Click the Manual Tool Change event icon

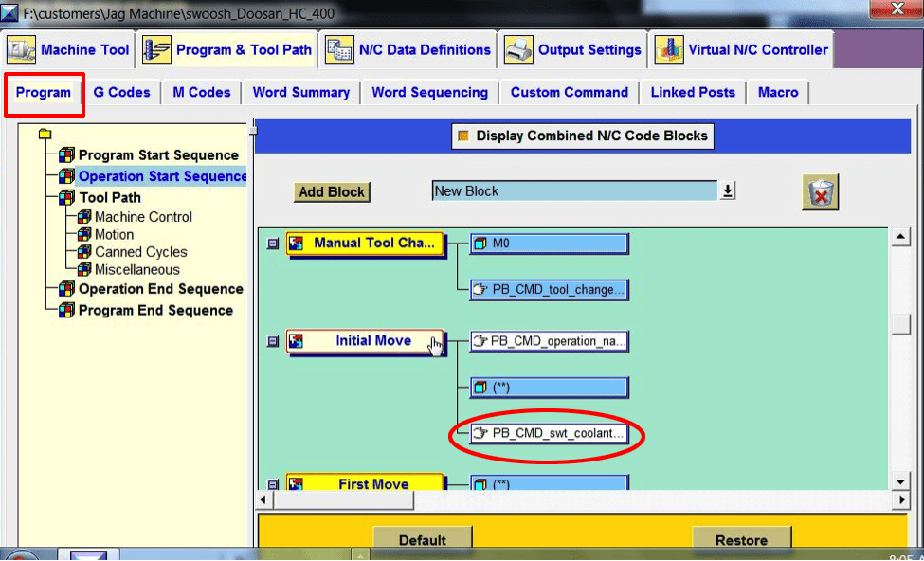coord(297,244)
